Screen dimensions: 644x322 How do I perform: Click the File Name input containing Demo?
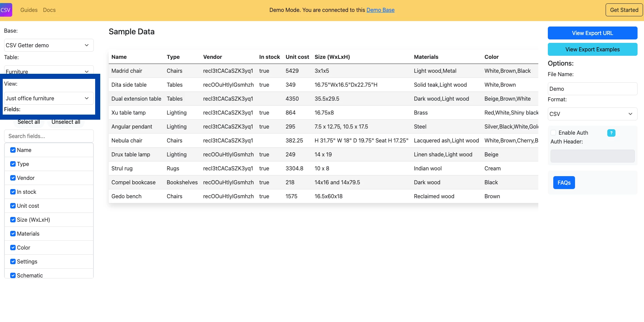click(x=592, y=89)
